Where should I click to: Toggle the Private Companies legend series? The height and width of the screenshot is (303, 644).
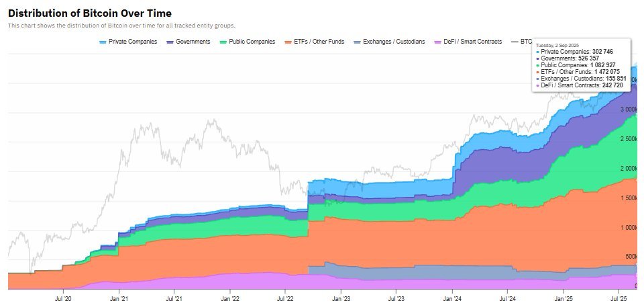[128, 42]
